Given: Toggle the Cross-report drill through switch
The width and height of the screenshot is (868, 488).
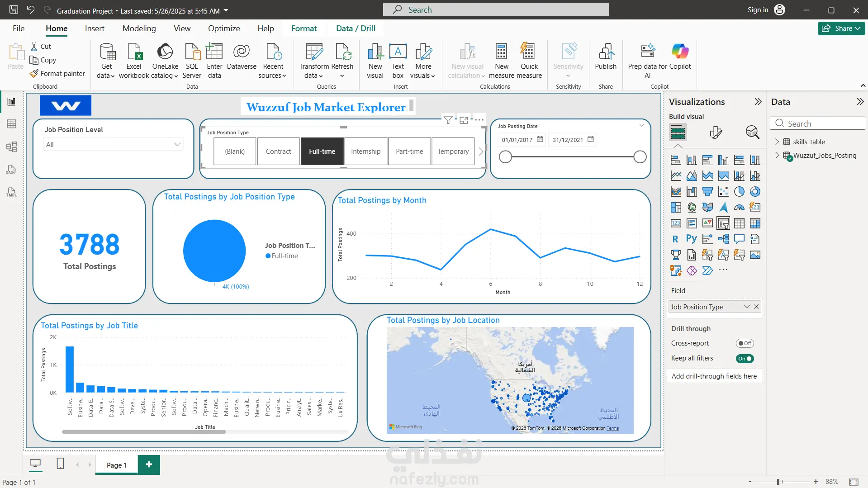Looking at the screenshot, I should [745, 343].
